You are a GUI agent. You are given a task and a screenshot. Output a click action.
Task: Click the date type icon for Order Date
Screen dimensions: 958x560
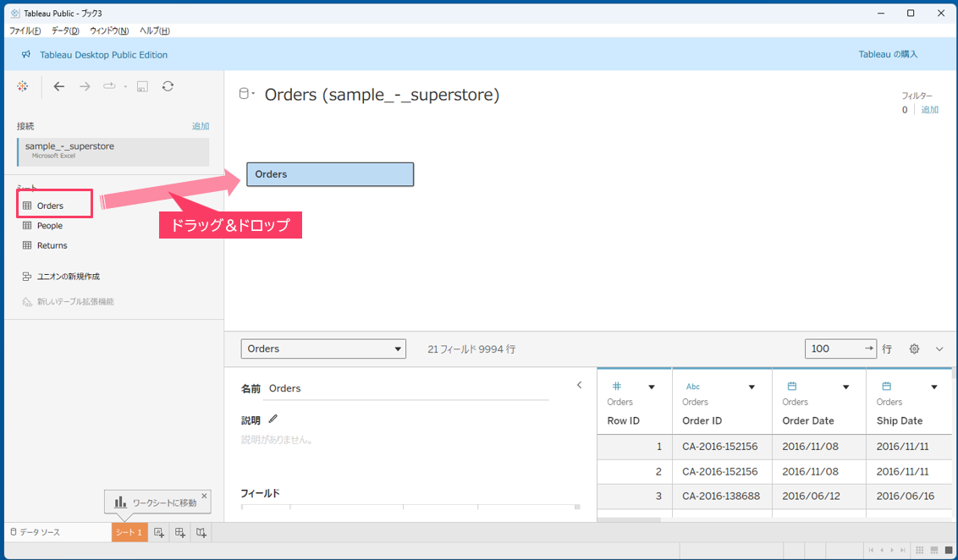792,387
